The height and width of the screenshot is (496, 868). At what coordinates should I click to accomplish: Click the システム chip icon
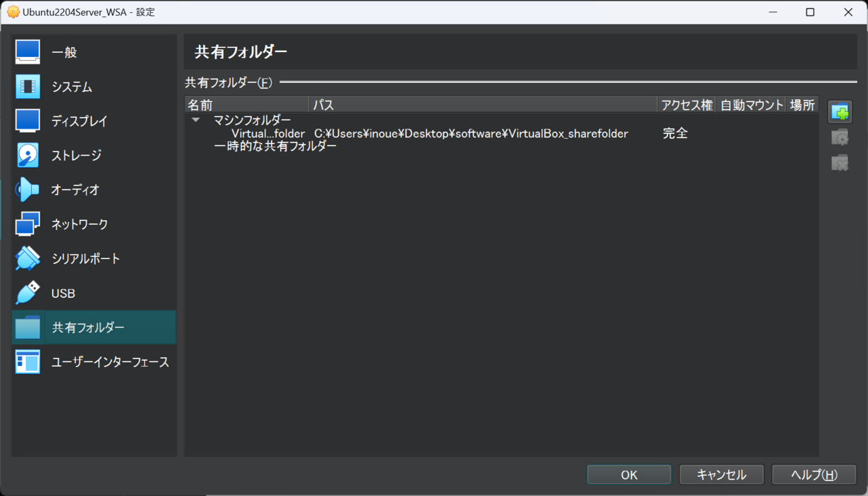(x=27, y=87)
